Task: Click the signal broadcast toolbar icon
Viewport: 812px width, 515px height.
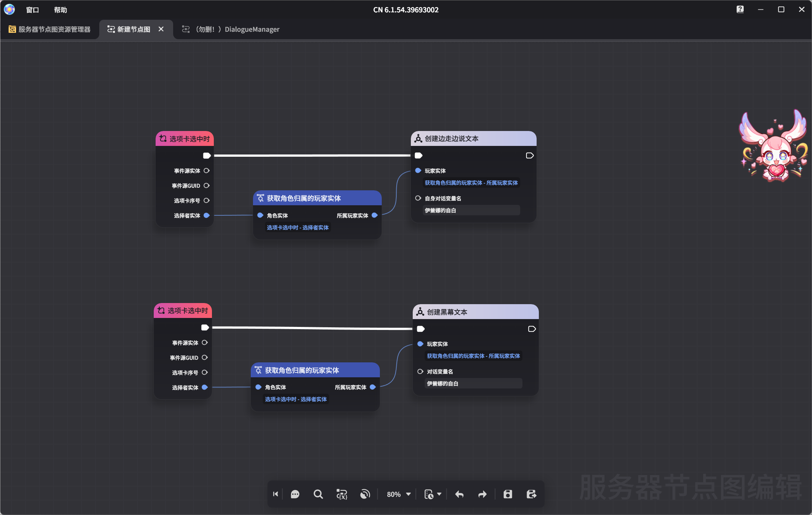Action: pos(365,494)
